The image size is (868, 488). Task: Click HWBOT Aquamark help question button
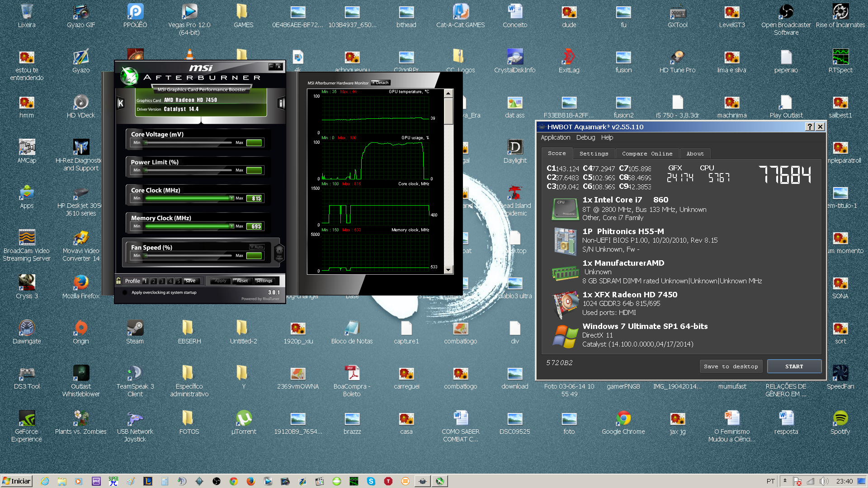pos(810,127)
